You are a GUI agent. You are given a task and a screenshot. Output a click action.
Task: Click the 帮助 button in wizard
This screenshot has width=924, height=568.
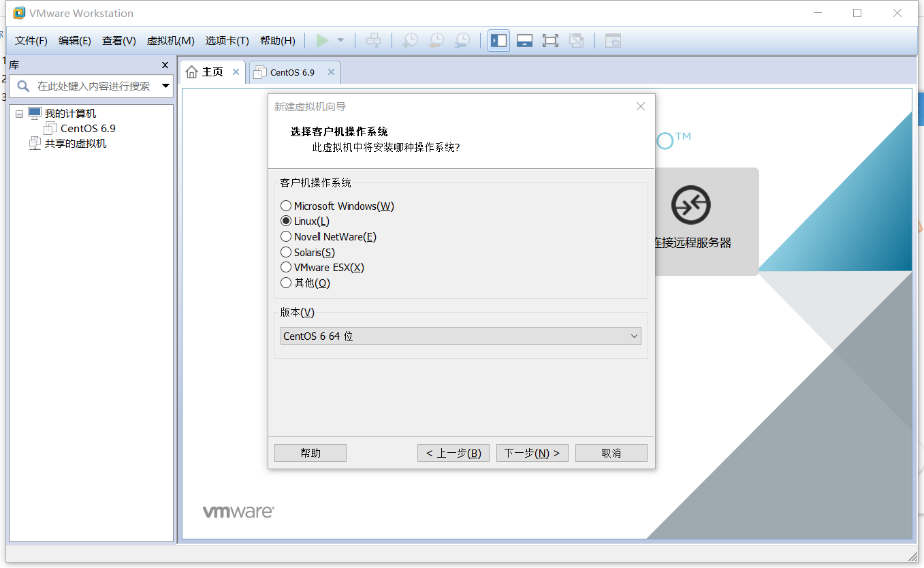click(x=310, y=453)
